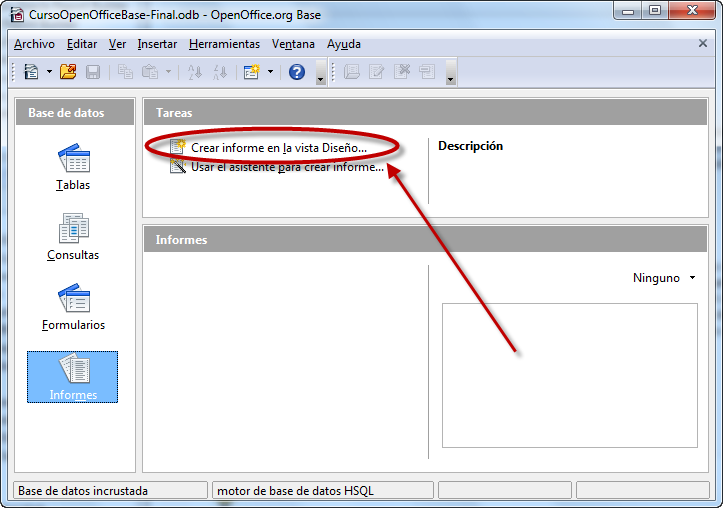Open the Ventana menu
This screenshot has height=508, width=723.
[293, 44]
